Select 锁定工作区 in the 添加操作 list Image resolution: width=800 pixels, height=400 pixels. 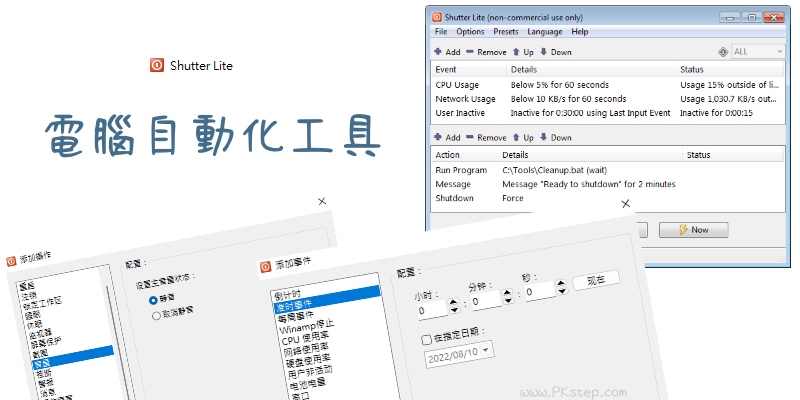pyautogui.click(x=42, y=303)
